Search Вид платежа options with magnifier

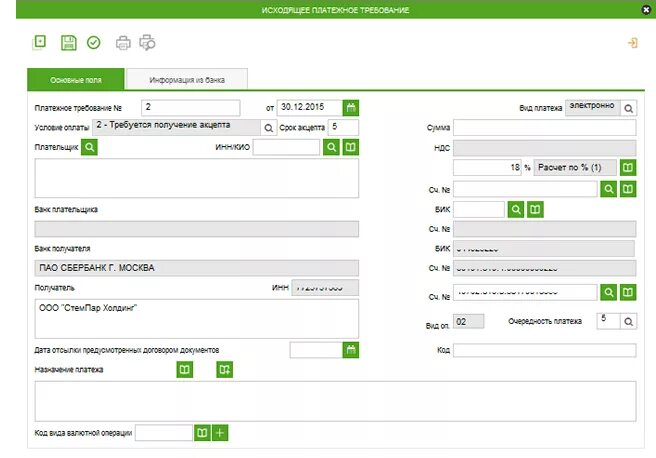point(628,108)
